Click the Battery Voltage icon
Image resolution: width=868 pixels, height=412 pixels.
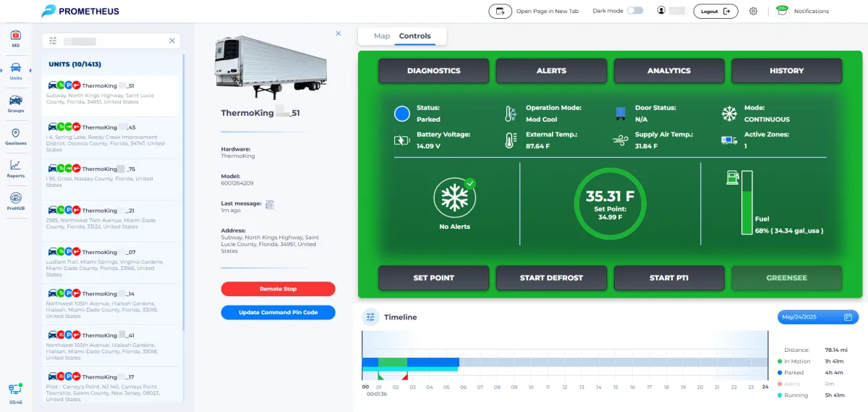(x=401, y=140)
